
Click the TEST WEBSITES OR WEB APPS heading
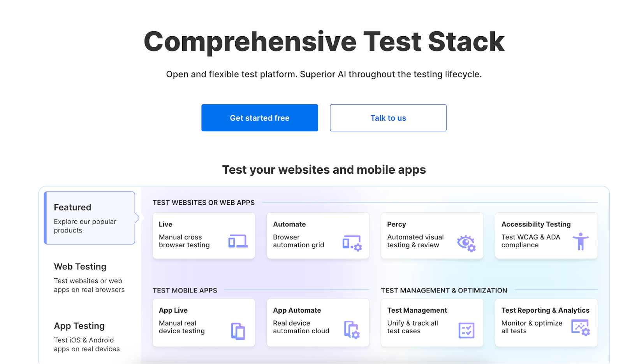pyautogui.click(x=203, y=202)
